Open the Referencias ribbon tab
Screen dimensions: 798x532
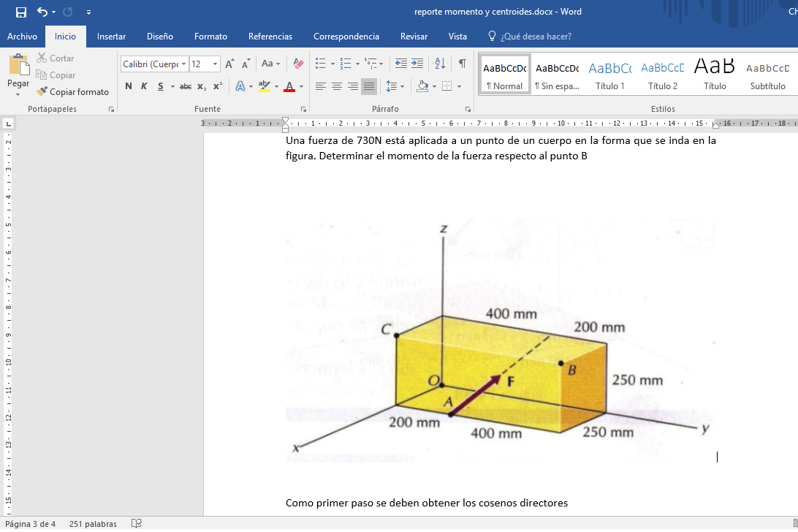tap(270, 37)
